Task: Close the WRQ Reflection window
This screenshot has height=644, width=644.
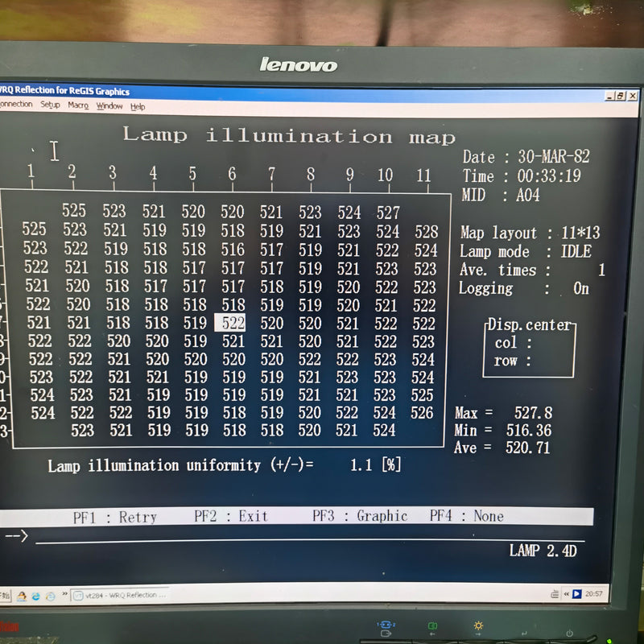Action: click(x=633, y=96)
